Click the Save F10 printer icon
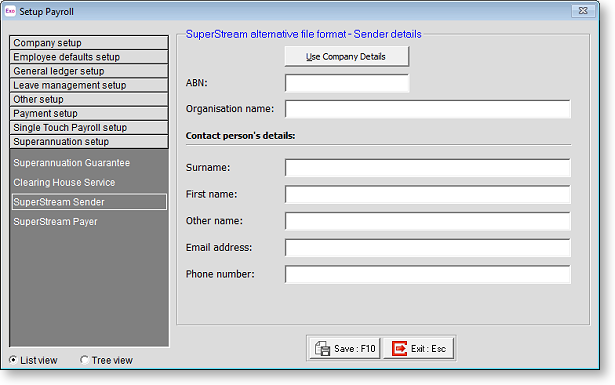This screenshot has width=615, height=385. tap(322, 348)
